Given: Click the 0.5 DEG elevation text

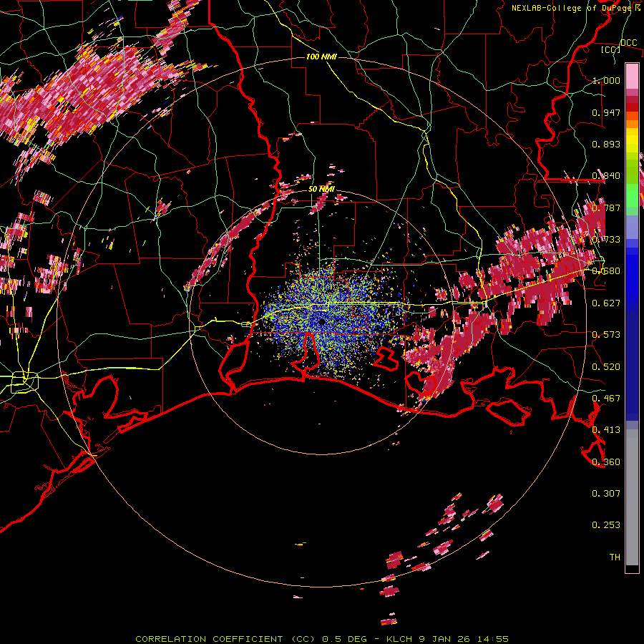Looking at the screenshot, I should [x=344, y=639].
